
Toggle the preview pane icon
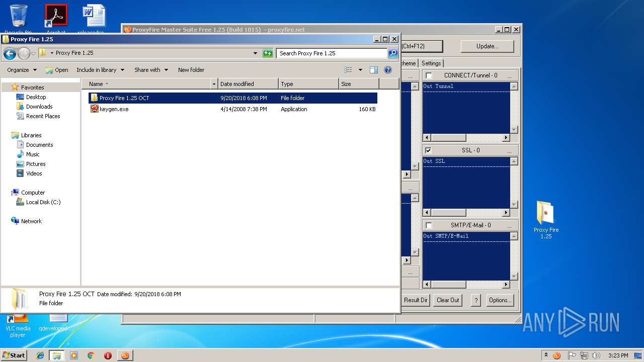(374, 70)
